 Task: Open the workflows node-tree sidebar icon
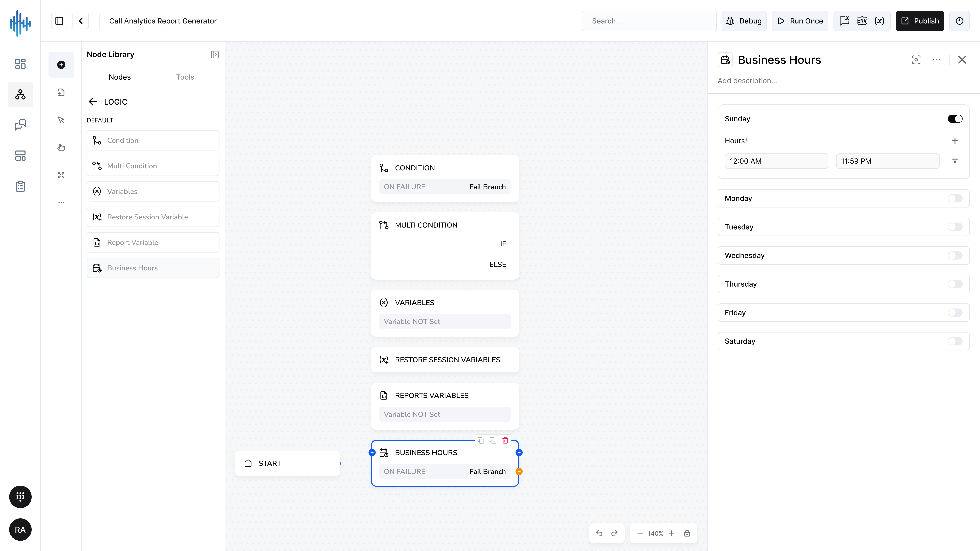[x=20, y=94]
